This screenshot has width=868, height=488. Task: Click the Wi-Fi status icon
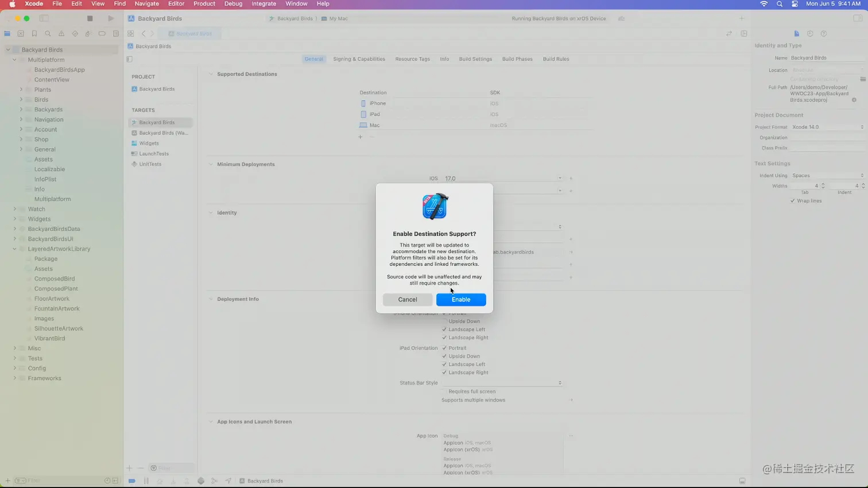point(764,4)
